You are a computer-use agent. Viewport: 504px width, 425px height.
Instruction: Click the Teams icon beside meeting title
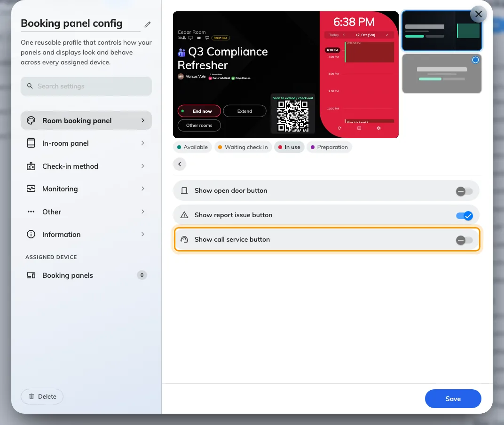click(181, 52)
